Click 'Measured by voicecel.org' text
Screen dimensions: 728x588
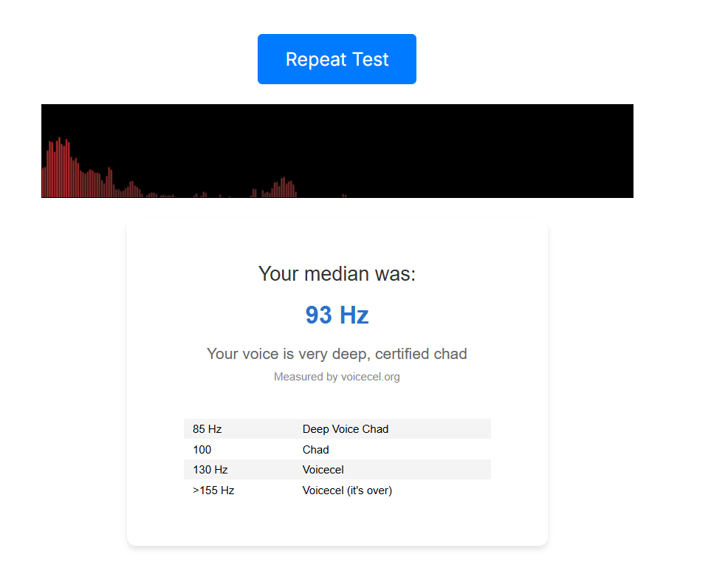click(x=337, y=377)
